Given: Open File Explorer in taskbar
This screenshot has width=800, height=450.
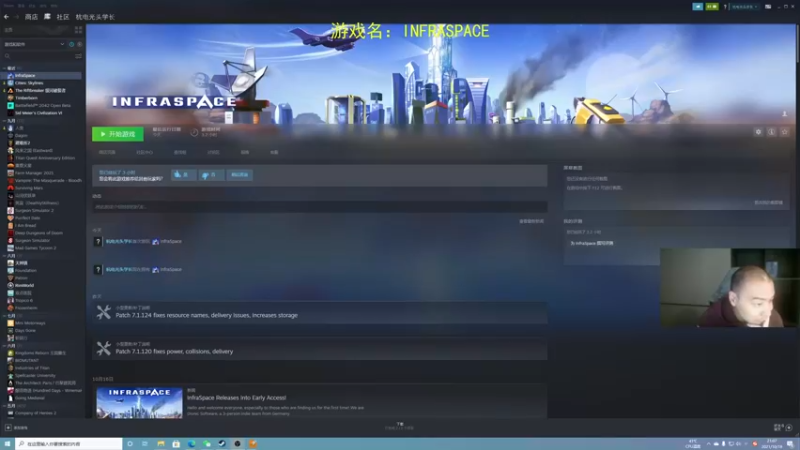Looking at the screenshot, I should (x=161, y=444).
